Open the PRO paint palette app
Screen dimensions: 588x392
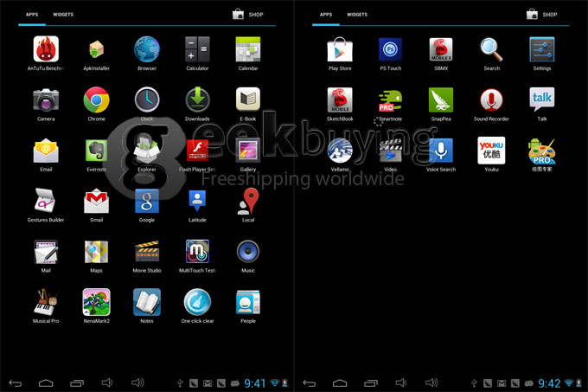pyautogui.click(x=542, y=151)
